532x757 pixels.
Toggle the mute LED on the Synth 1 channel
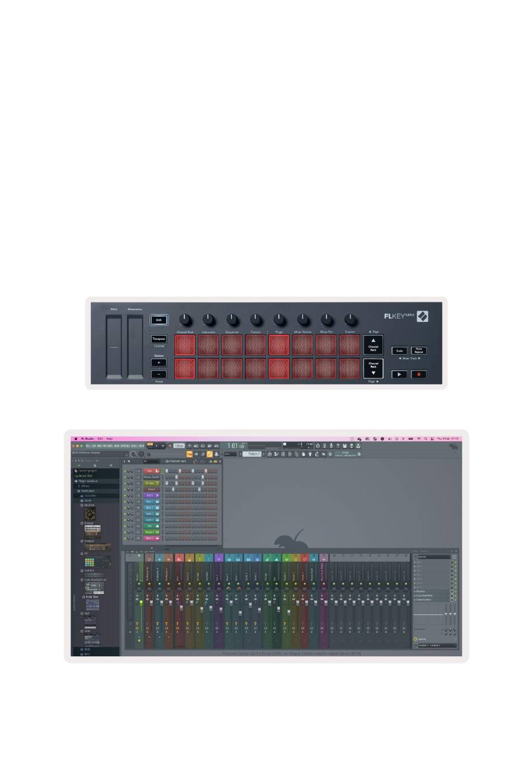pyautogui.click(x=125, y=514)
